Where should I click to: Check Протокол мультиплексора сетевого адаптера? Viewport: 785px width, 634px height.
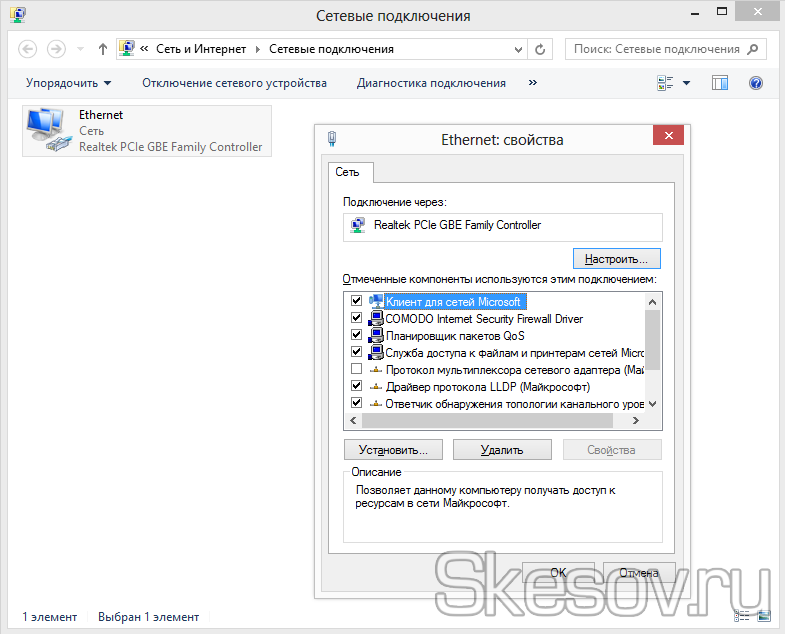pyautogui.click(x=356, y=369)
